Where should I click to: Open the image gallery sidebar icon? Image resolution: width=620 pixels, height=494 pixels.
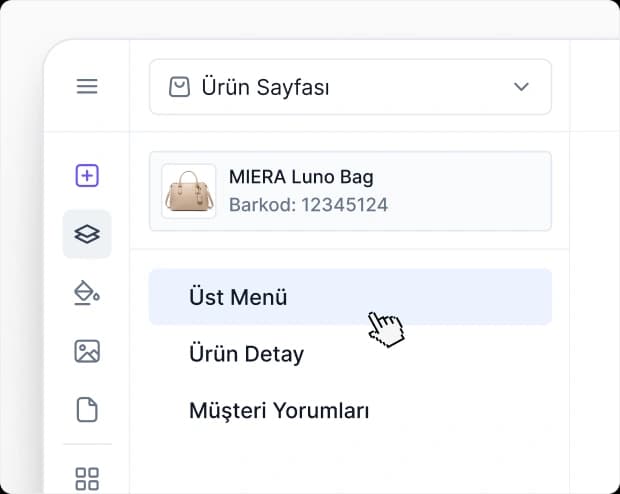(x=87, y=351)
